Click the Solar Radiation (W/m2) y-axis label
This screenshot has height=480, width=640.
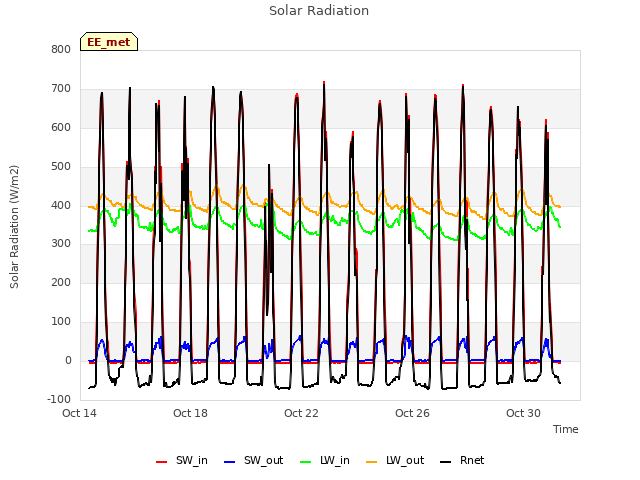tap(14, 227)
